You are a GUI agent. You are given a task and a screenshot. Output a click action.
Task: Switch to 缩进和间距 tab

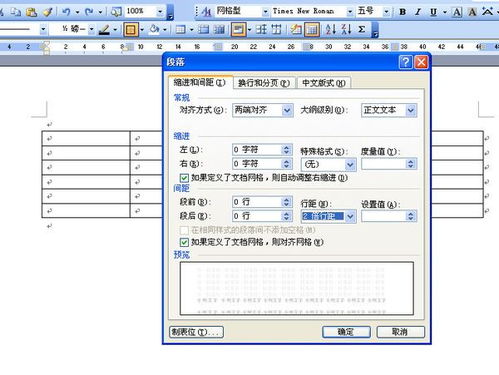pyautogui.click(x=199, y=82)
